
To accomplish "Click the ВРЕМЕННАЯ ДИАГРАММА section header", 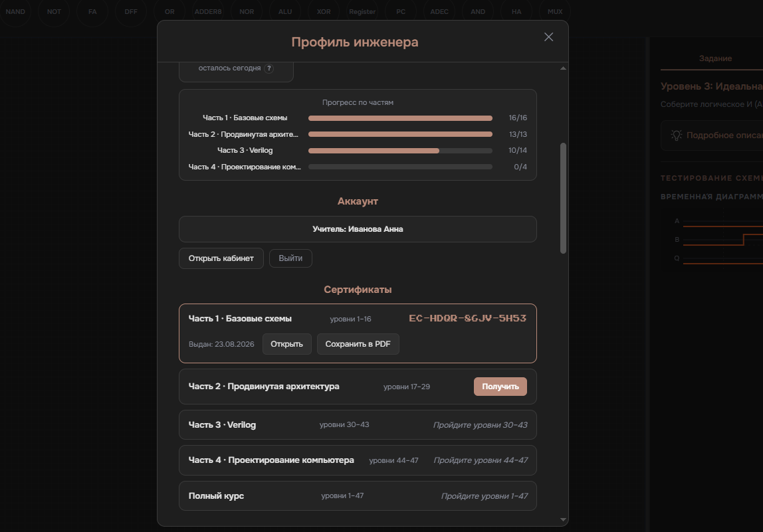I will (x=711, y=197).
